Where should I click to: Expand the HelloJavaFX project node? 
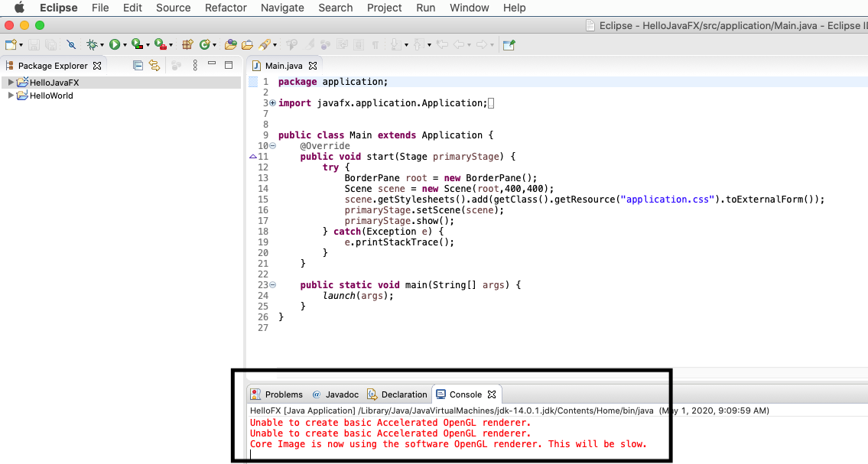tap(10, 82)
